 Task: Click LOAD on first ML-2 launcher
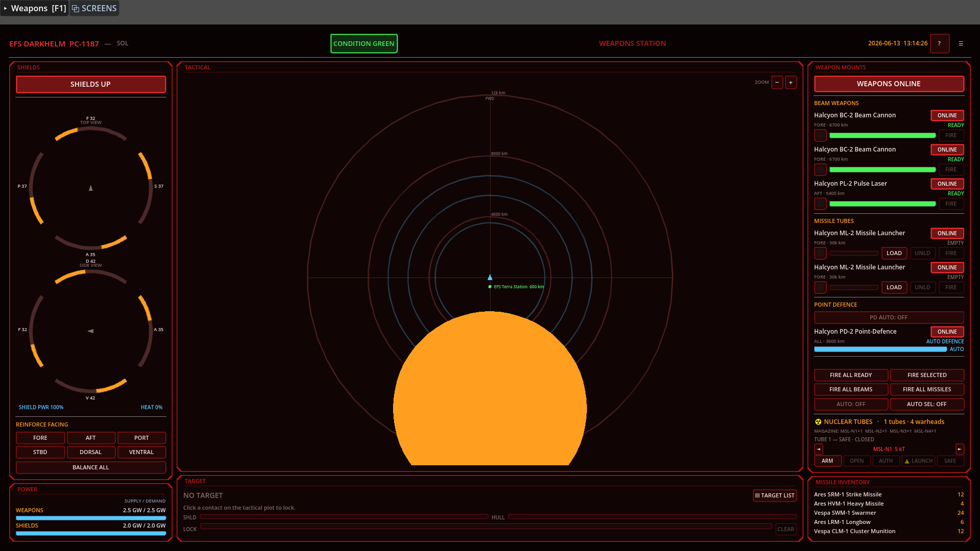click(894, 254)
